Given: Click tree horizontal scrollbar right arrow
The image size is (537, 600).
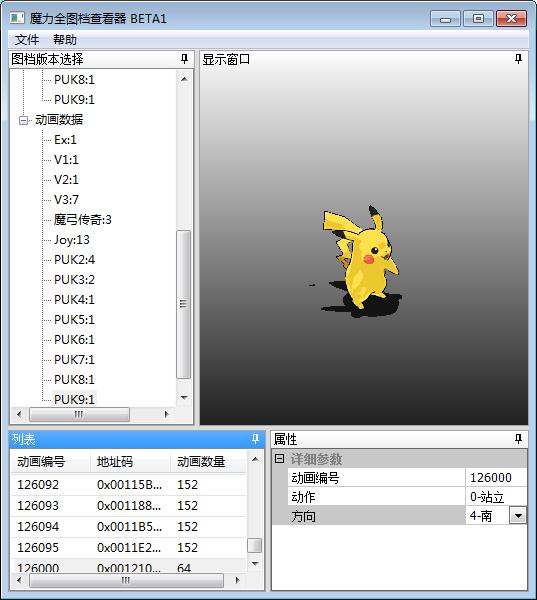Looking at the screenshot, I should point(166,414).
